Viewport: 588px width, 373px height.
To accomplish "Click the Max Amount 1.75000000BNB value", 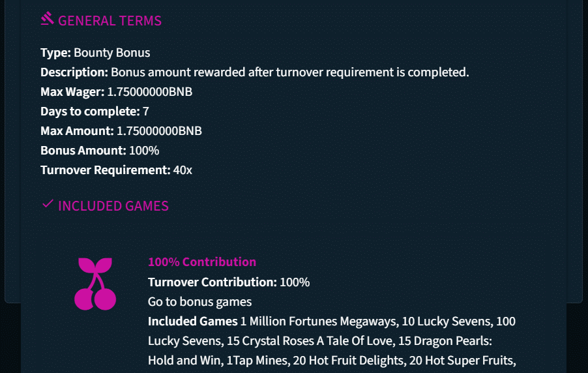I will click(159, 131).
